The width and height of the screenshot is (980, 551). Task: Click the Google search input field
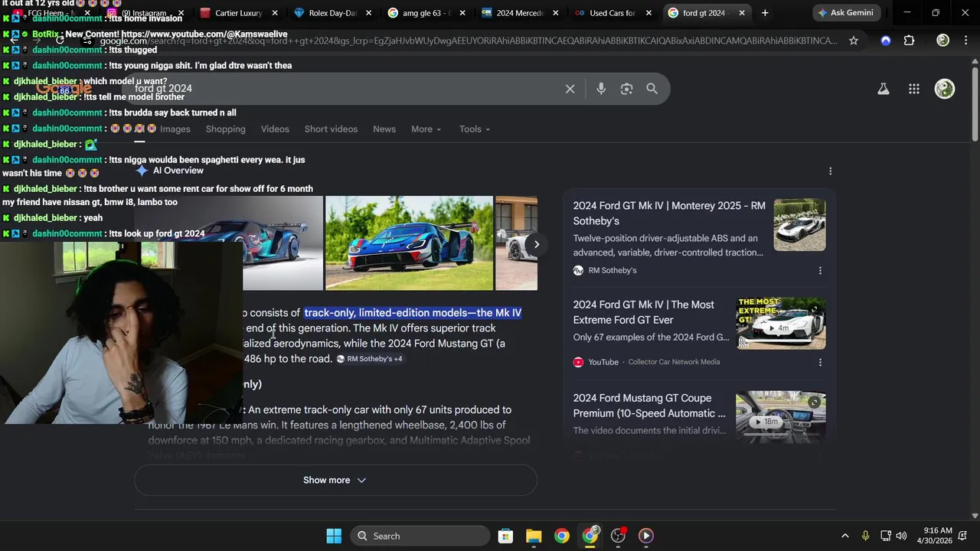[x=345, y=89]
